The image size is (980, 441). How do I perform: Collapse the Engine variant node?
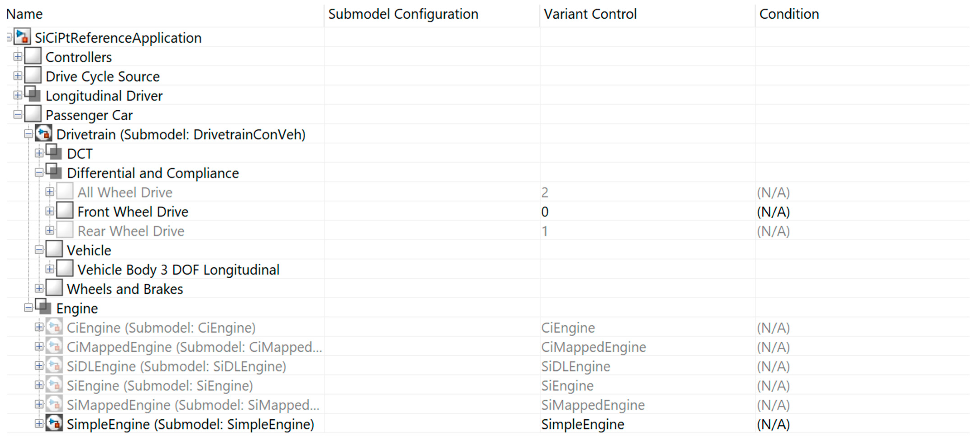(x=28, y=308)
